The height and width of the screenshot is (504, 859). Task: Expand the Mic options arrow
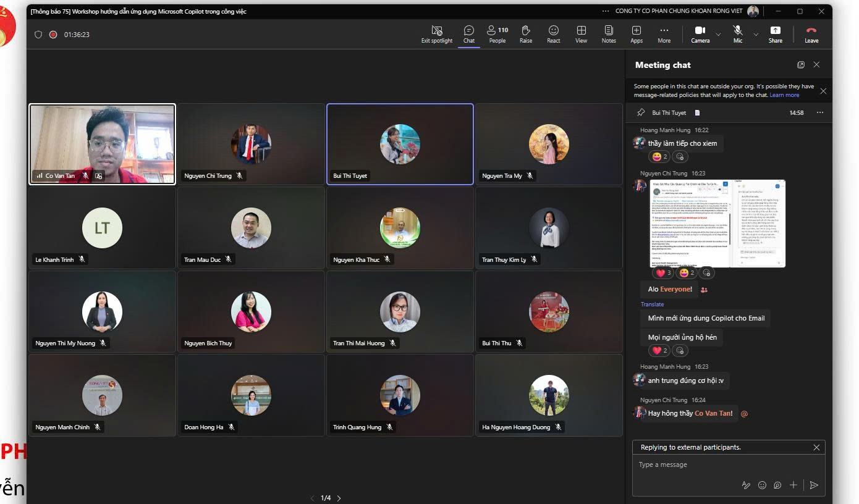pos(756,34)
